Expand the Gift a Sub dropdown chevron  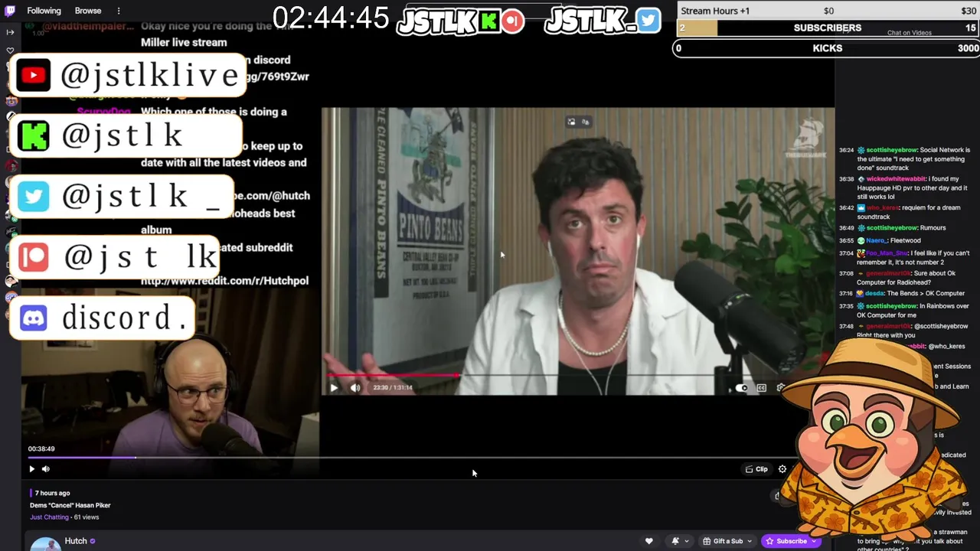pyautogui.click(x=749, y=541)
